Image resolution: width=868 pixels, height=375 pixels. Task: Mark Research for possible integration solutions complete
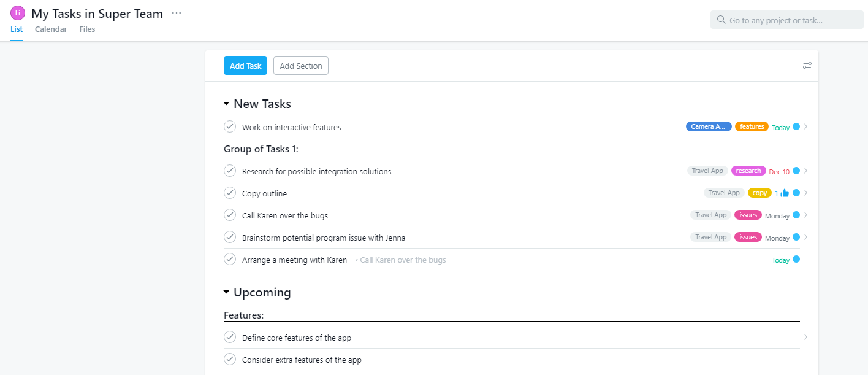(x=230, y=171)
